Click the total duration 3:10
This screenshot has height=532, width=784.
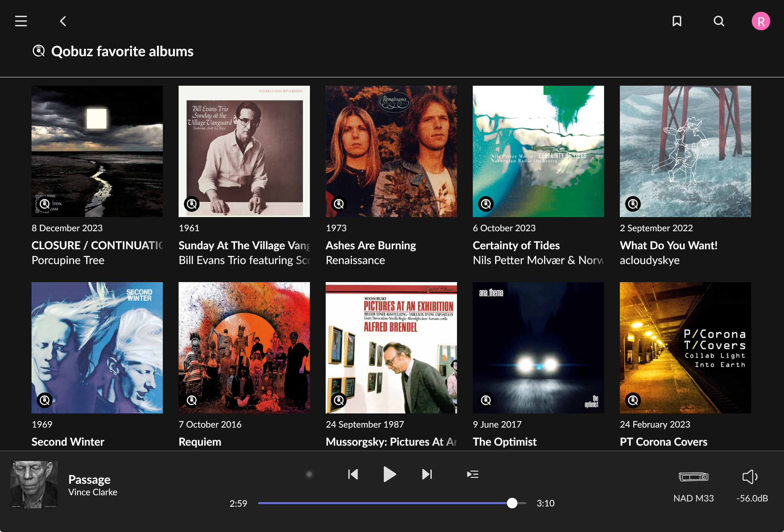click(546, 503)
